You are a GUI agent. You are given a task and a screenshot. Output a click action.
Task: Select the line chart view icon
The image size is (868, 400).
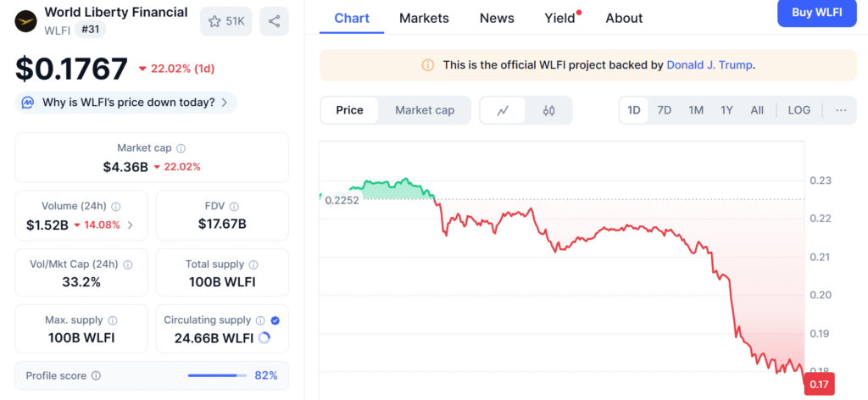[503, 110]
